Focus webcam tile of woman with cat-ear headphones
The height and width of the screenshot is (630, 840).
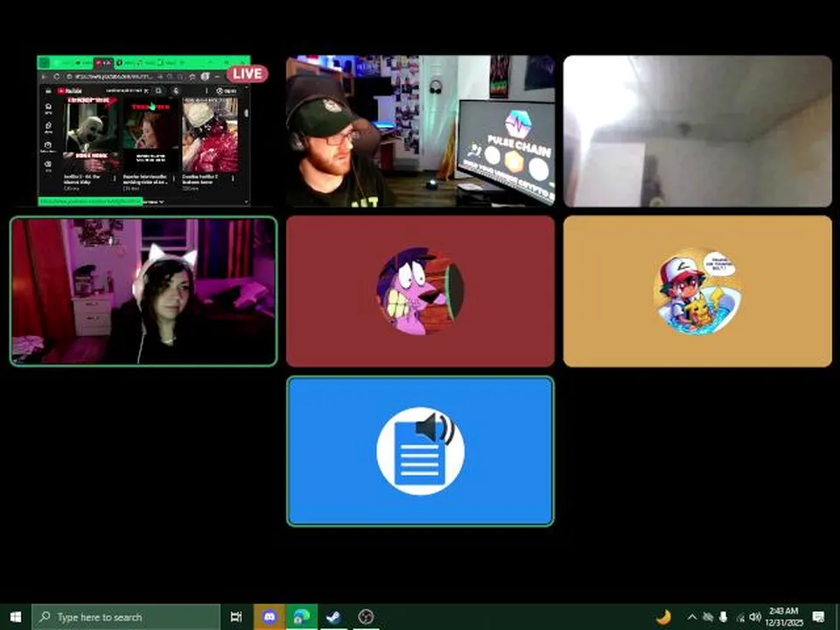pos(143,291)
